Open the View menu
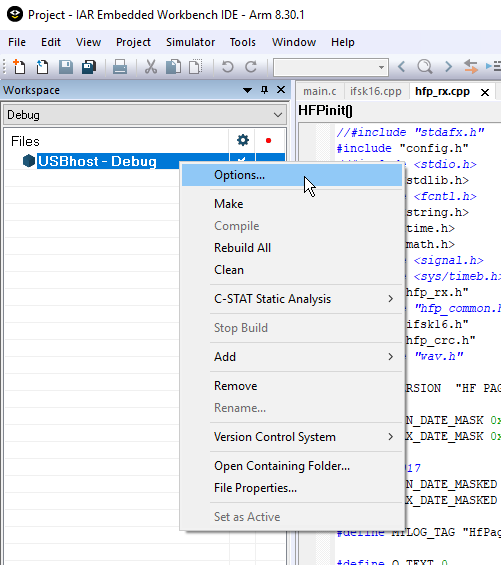This screenshot has width=501, height=565. [88, 42]
